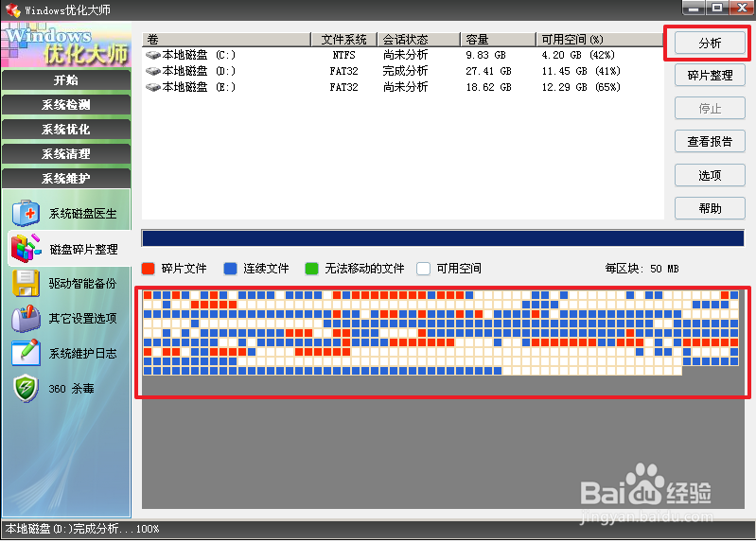Click the green 无法移动的文件 legend swatch

pos(312,269)
